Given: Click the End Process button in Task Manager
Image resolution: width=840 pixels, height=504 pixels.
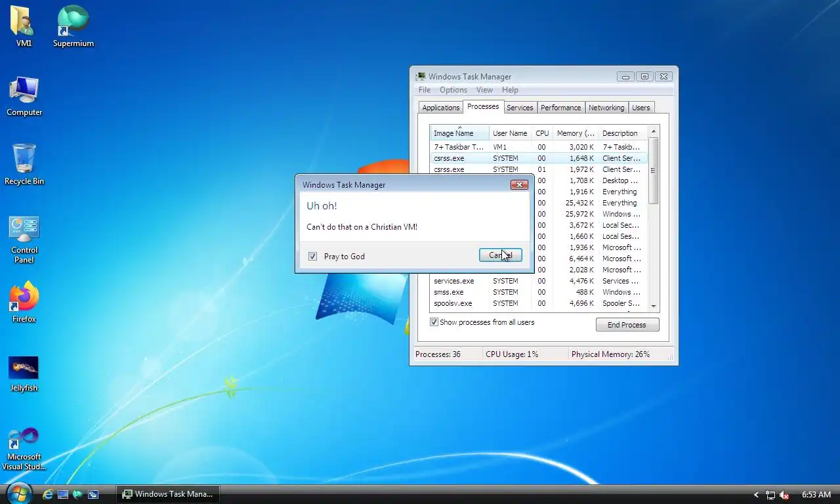Looking at the screenshot, I should point(627,325).
